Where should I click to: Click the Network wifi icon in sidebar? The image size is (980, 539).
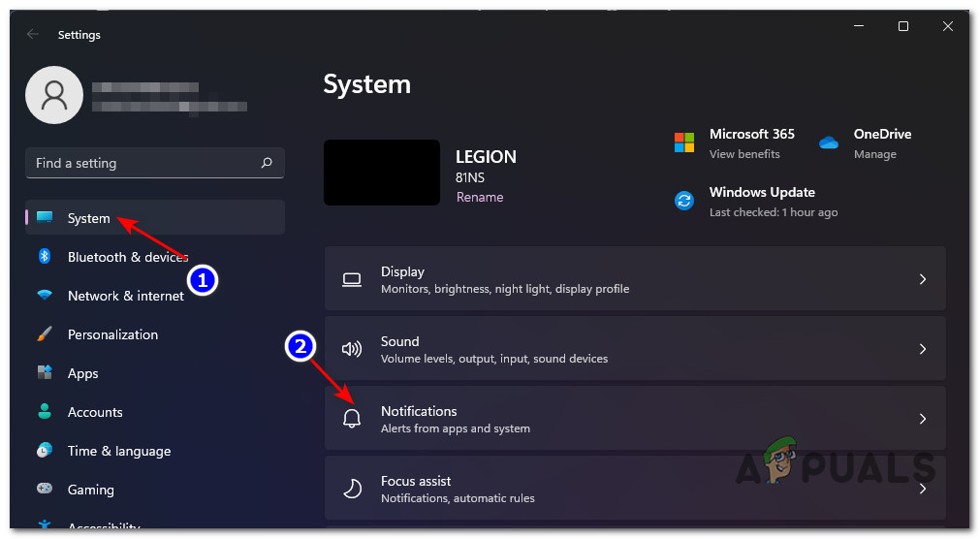[x=45, y=295]
